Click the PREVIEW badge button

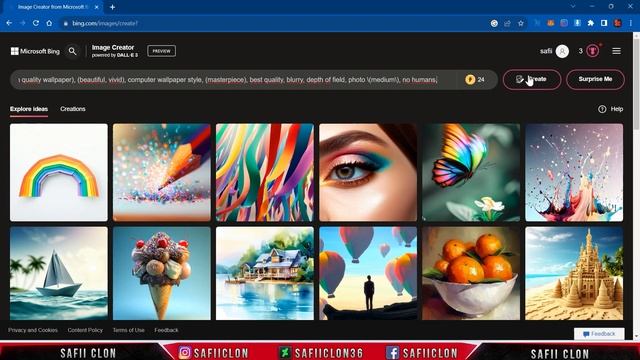(x=162, y=51)
